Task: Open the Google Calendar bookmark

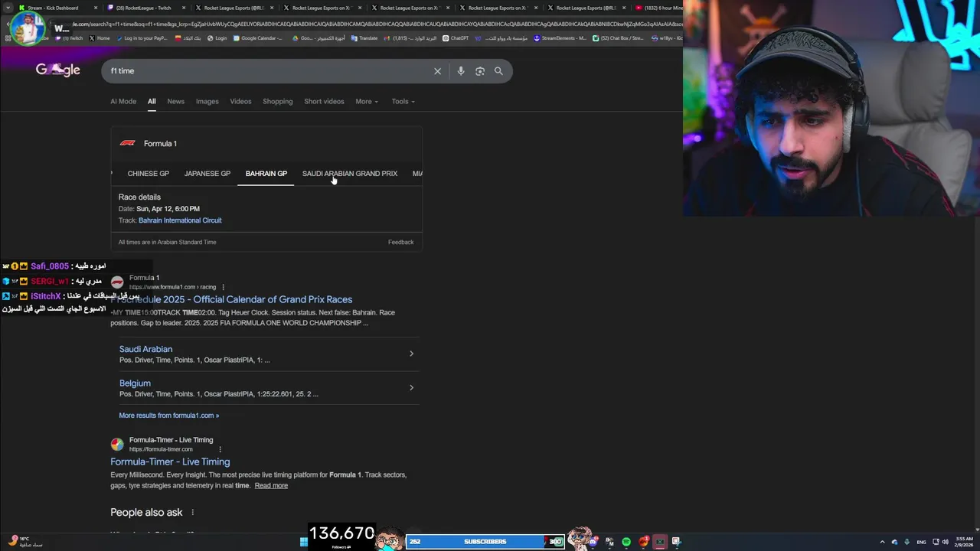Action: [x=258, y=38]
